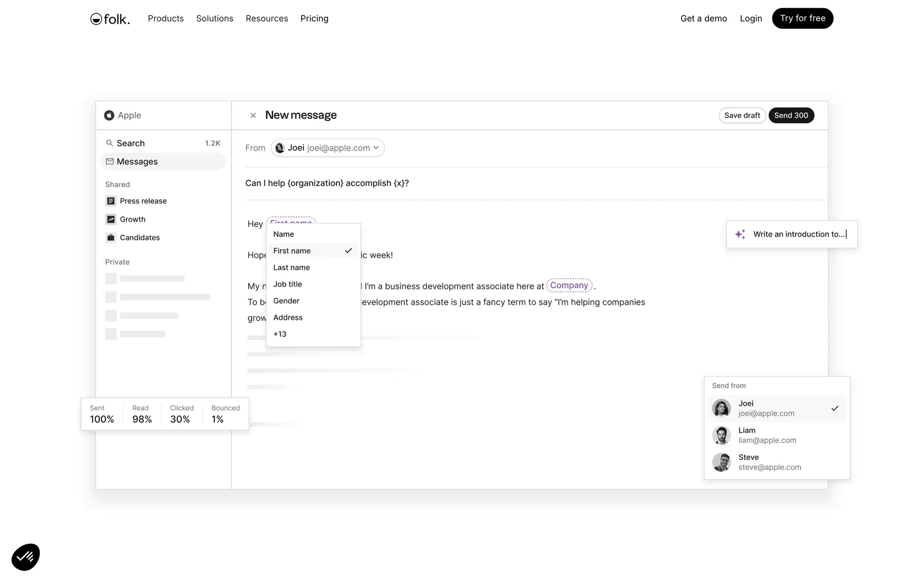This screenshot has height=578, width=924.
Task: Click the purple AI sparkle icon
Action: point(740,234)
